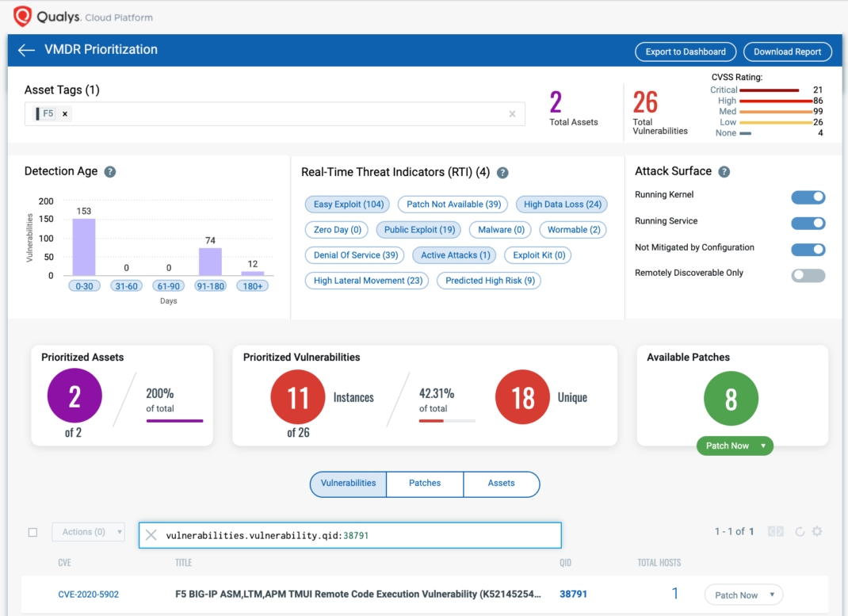This screenshot has width=848, height=616.
Task: Sort by the TITLE column header
Action: click(x=183, y=563)
